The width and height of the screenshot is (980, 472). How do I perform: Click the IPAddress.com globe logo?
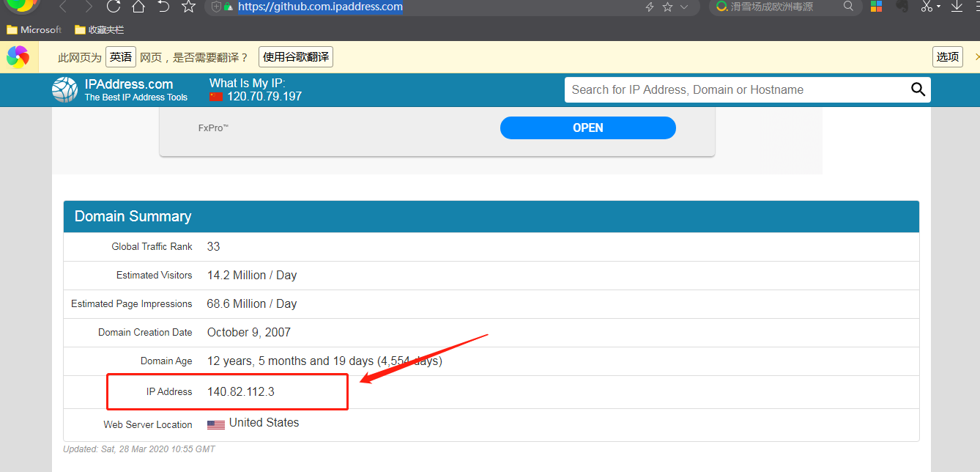tap(64, 89)
